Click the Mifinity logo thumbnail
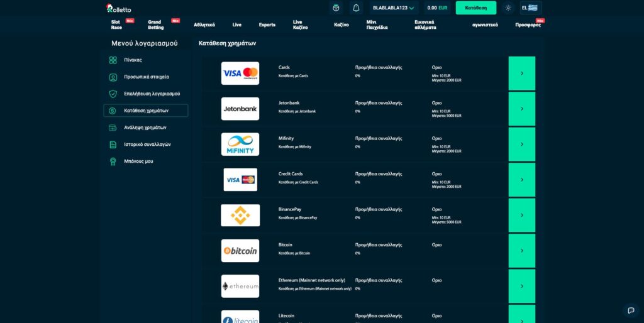Viewport: 644px width, 323px height. (240, 144)
